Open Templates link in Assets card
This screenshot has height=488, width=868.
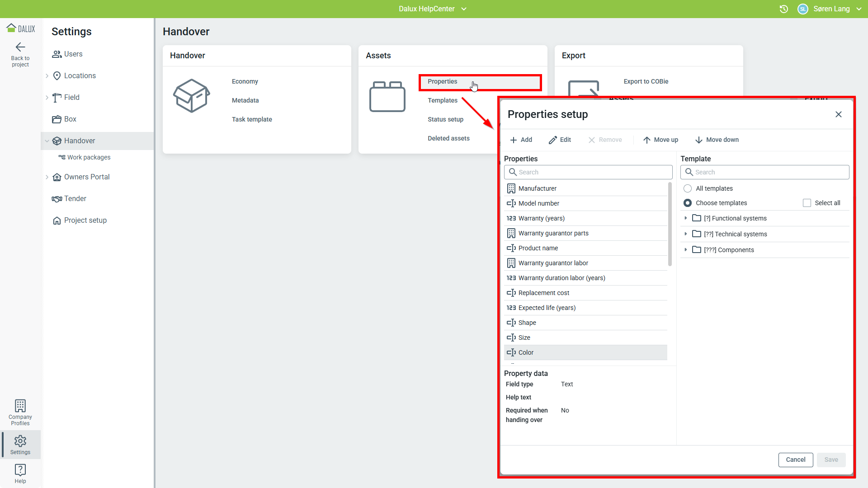pos(443,100)
